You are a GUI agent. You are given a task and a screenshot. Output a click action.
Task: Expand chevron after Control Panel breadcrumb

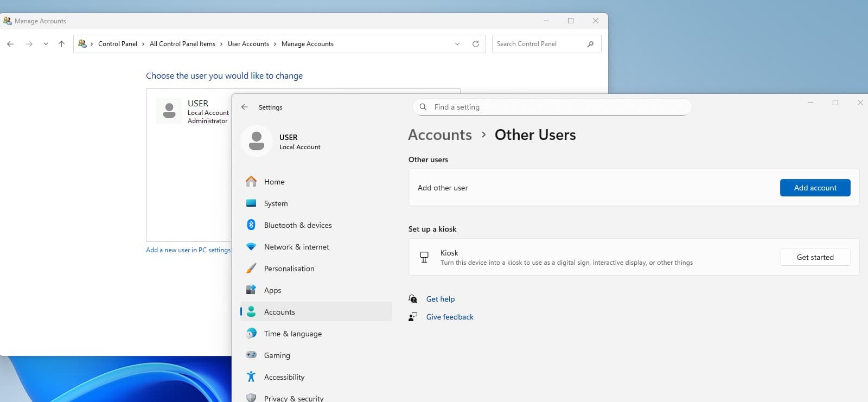[144, 44]
